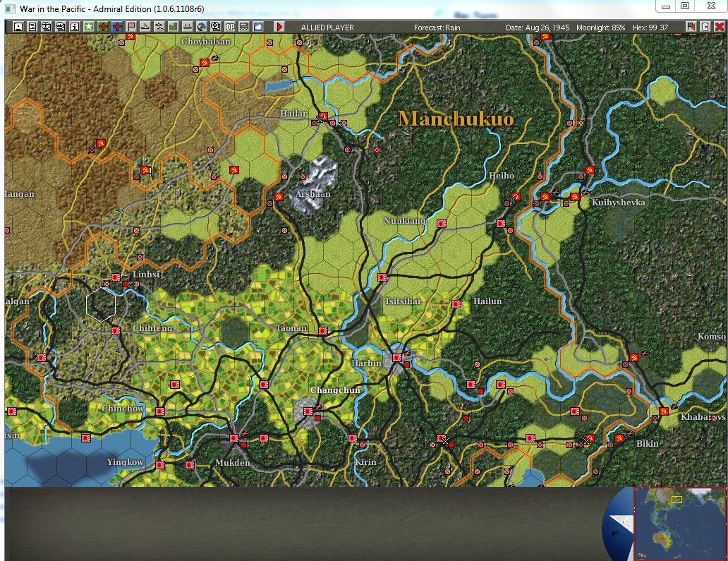The image size is (728, 561).
Task: Click the green star toolbar icon
Action: (89, 27)
